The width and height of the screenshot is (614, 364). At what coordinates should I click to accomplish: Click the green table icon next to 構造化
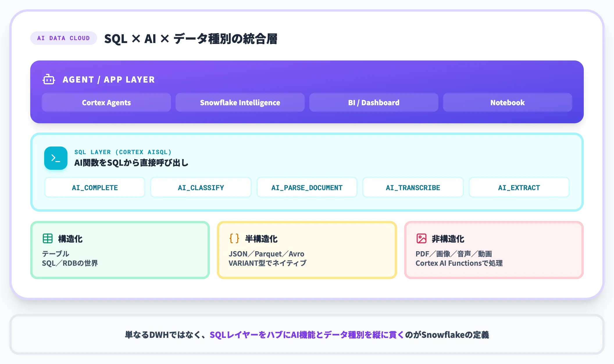click(48, 238)
